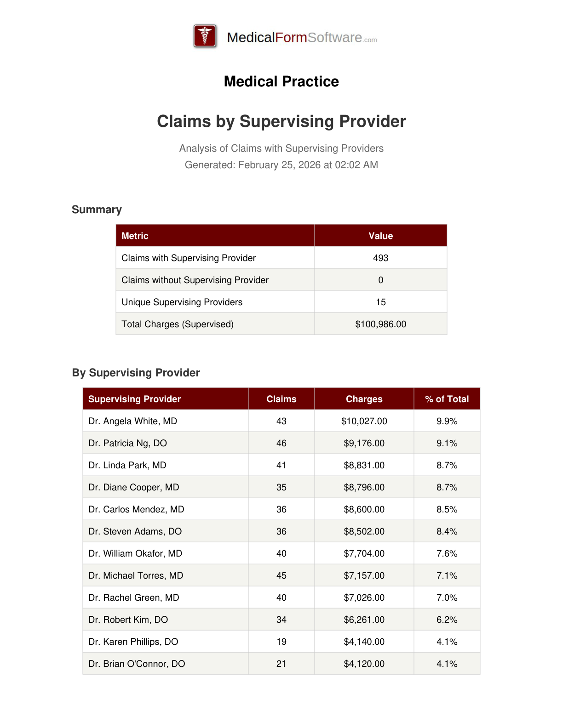Click Dr. Carlos Mendez, MD name
The width and height of the screenshot is (563, 728).
[x=136, y=509]
